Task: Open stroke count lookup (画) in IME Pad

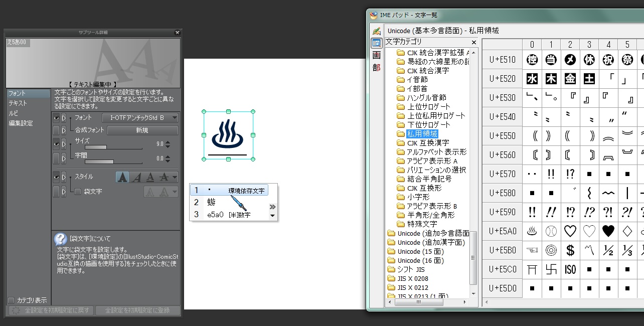Action: click(376, 55)
